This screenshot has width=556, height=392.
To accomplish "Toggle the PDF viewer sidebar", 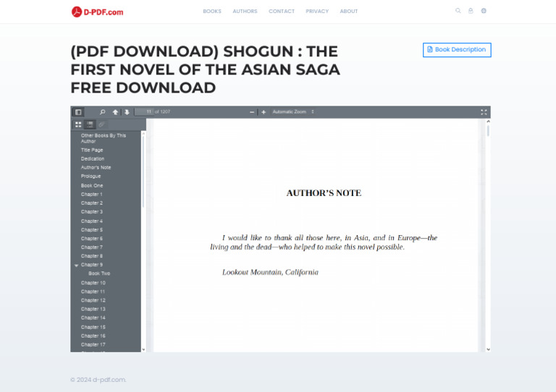I will pos(78,112).
